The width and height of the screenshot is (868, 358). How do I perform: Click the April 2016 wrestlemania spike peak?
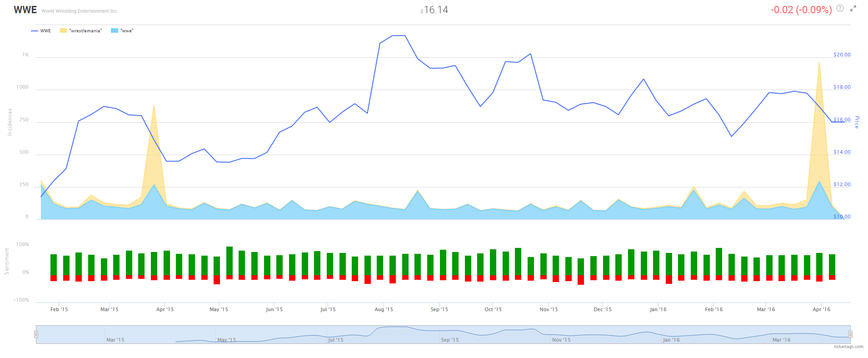(819, 63)
